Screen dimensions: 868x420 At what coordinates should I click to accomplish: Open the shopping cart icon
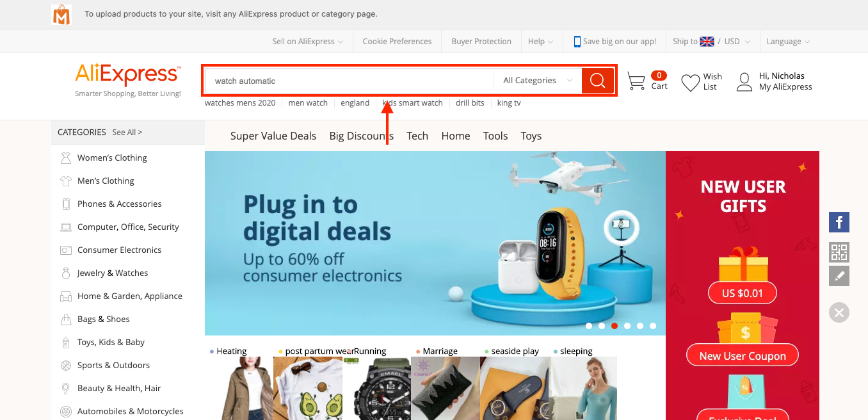point(636,81)
